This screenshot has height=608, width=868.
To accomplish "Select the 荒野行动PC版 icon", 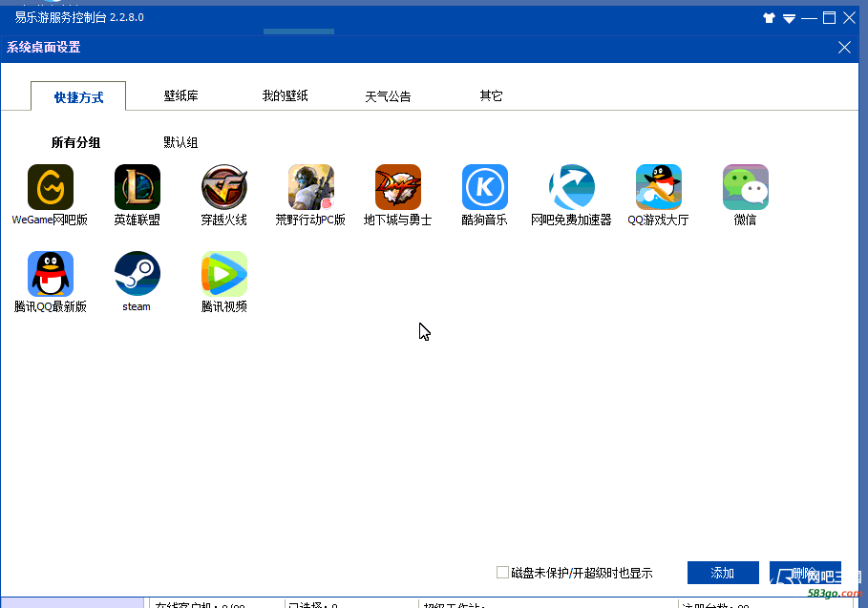I will point(311,187).
